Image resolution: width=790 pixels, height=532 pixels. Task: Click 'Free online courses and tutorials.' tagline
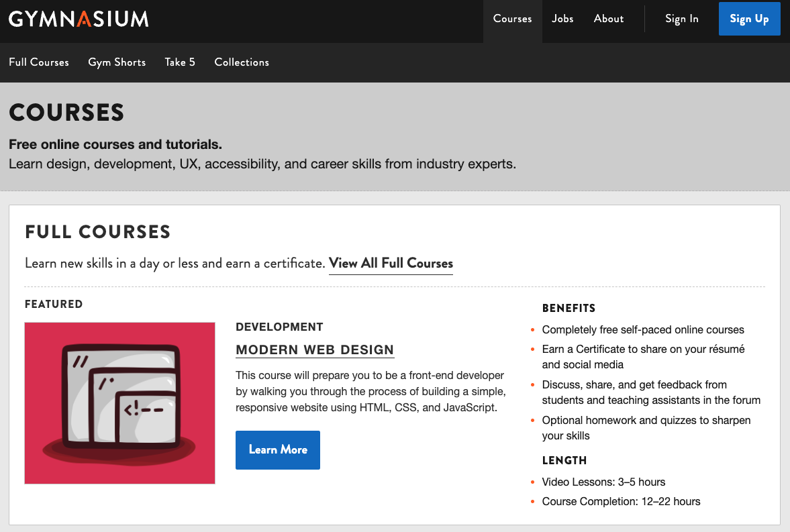click(115, 145)
